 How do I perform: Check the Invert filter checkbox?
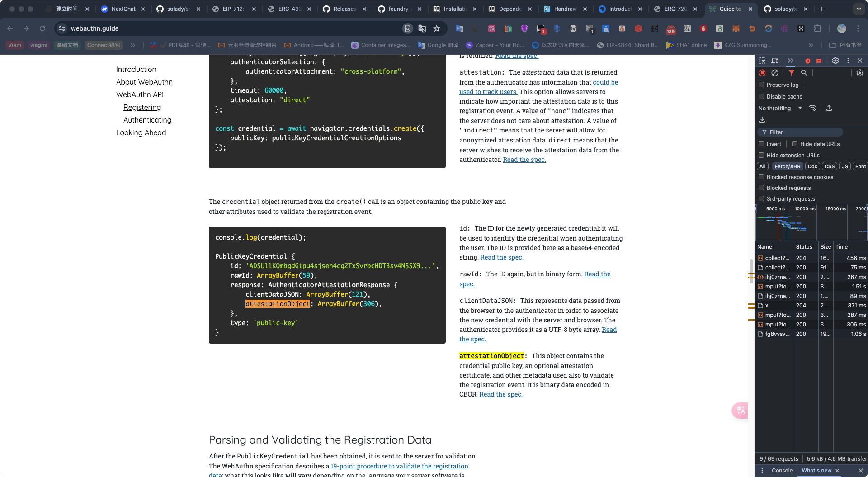click(x=761, y=144)
